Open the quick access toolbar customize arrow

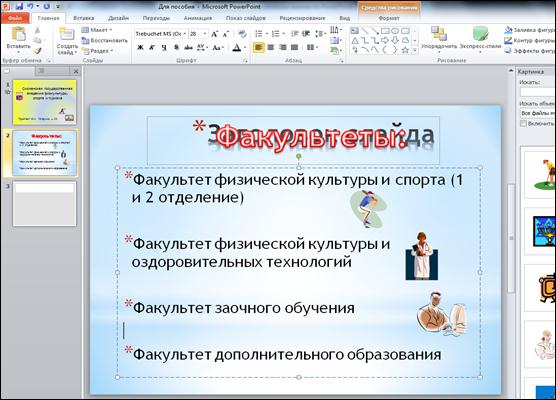(x=58, y=6)
